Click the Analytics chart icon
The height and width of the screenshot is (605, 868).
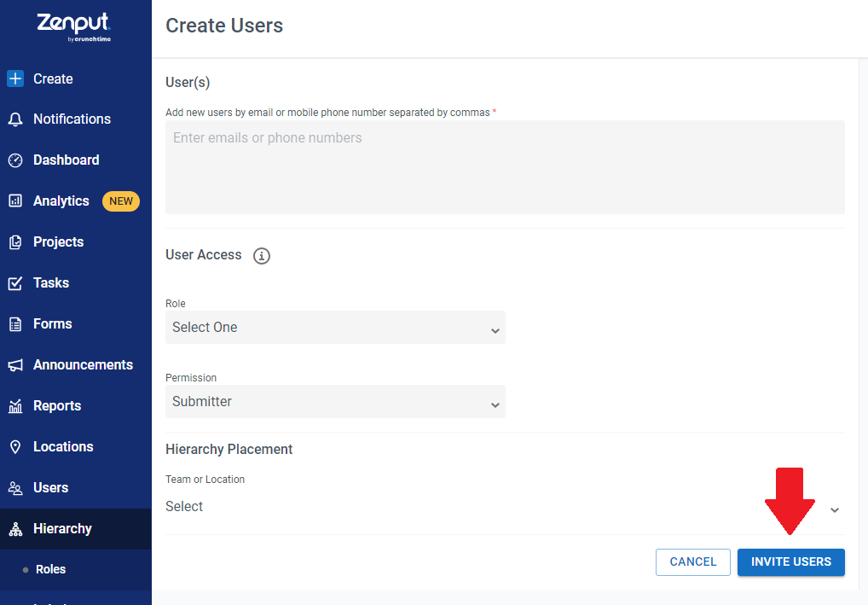tap(15, 201)
